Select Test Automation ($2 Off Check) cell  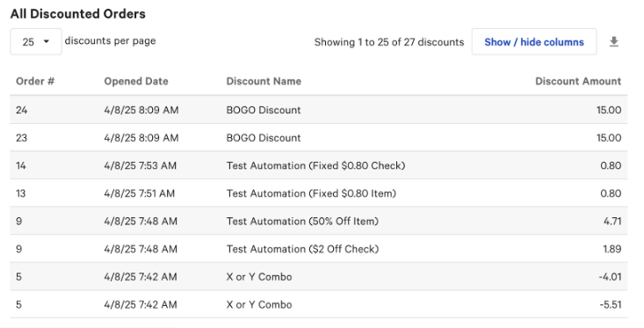[303, 249]
